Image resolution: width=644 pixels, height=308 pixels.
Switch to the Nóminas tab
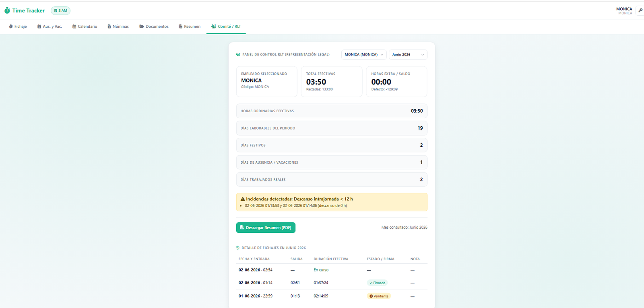tap(118, 27)
